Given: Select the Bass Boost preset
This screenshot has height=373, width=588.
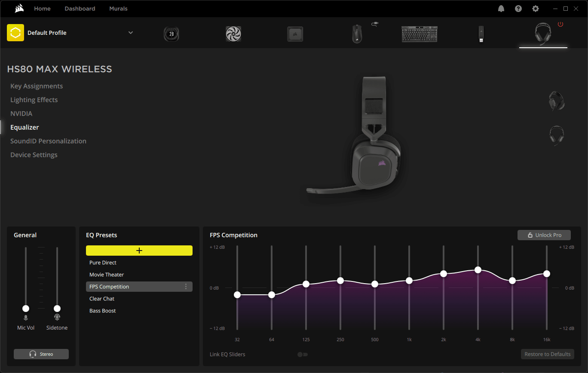Looking at the screenshot, I should click(x=103, y=311).
